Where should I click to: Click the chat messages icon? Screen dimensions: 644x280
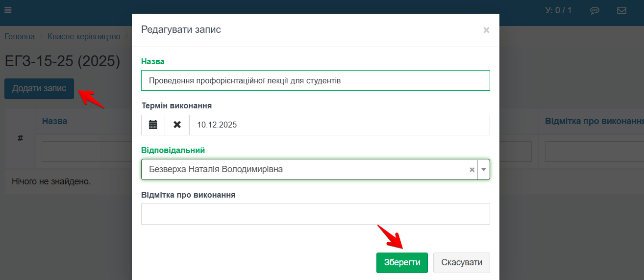tap(595, 10)
